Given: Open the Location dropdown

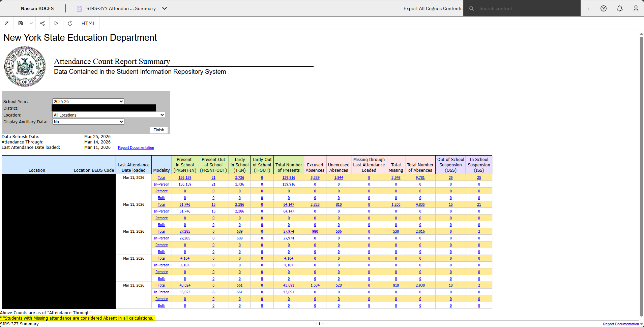Looking at the screenshot, I should point(109,115).
